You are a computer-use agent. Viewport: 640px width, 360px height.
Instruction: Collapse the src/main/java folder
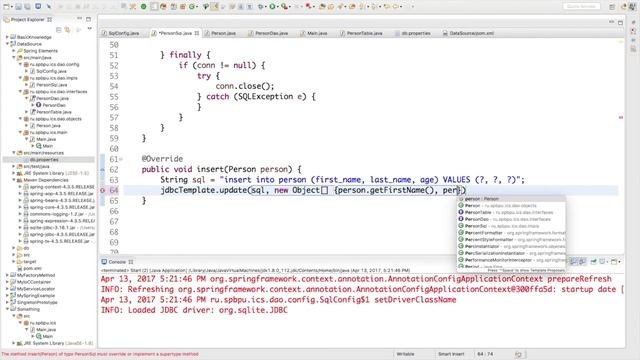click(x=13, y=58)
